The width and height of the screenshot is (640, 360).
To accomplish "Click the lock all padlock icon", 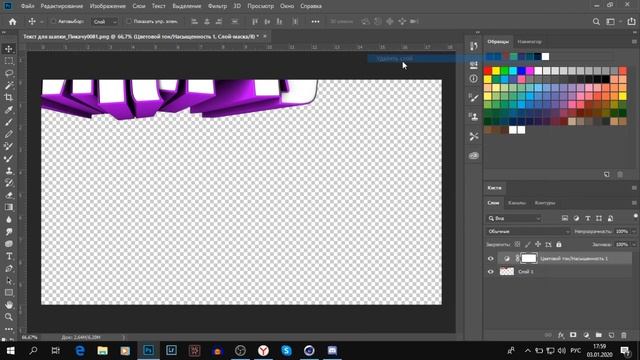I will (559, 244).
